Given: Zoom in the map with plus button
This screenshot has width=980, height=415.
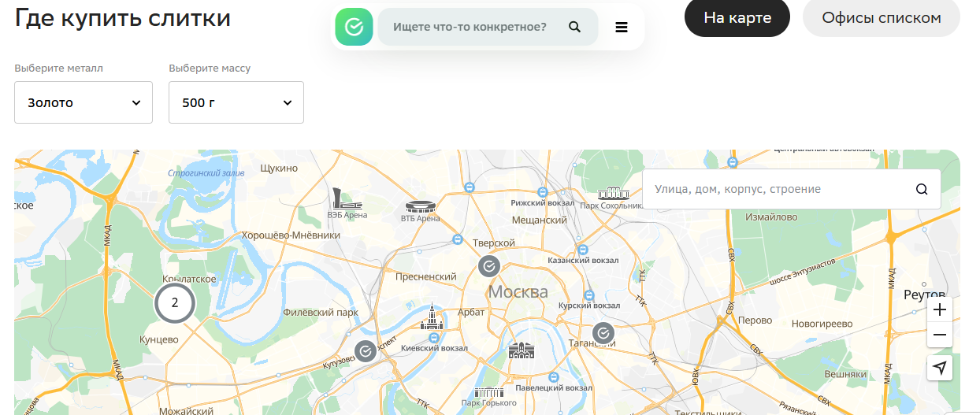Looking at the screenshot, I should 939,310.
